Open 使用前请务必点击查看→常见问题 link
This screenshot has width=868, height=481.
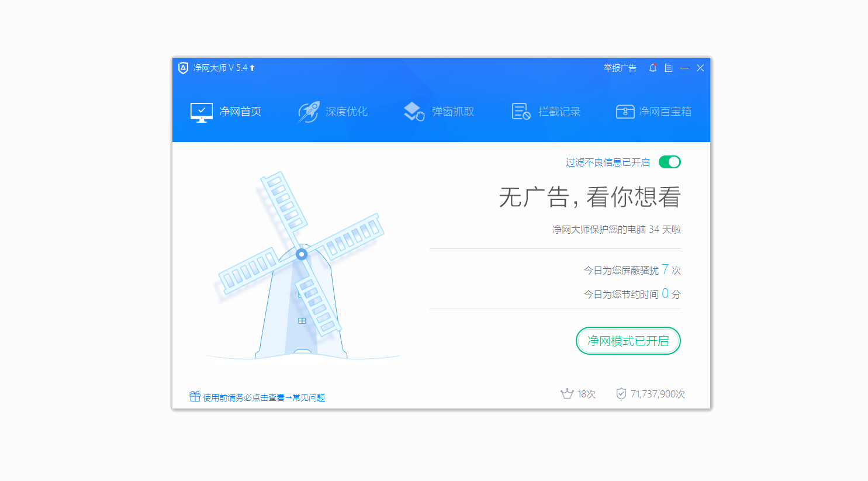264,397
